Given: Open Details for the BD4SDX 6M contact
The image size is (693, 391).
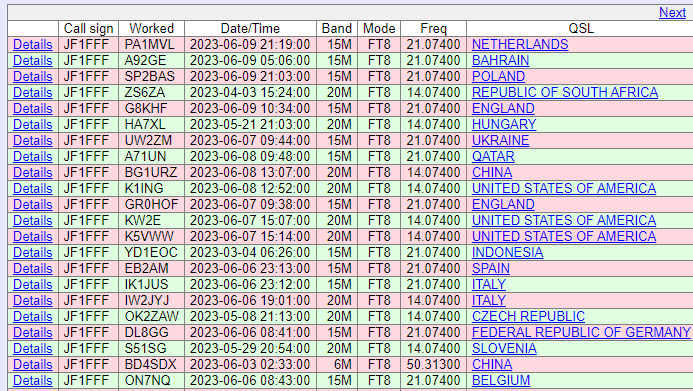Looking at the screenshot, I should pyautogui.click(x=33, y=364).
